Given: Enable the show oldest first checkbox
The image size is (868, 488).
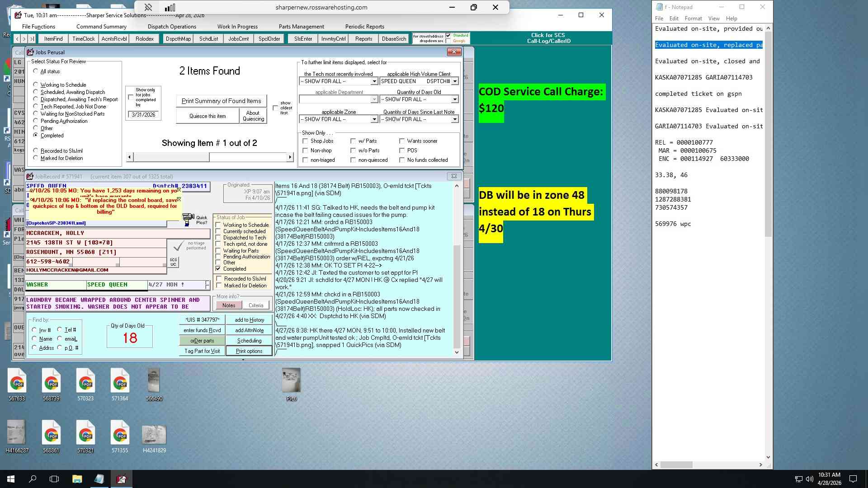Looking at the screenshot, I should (275, 108).
